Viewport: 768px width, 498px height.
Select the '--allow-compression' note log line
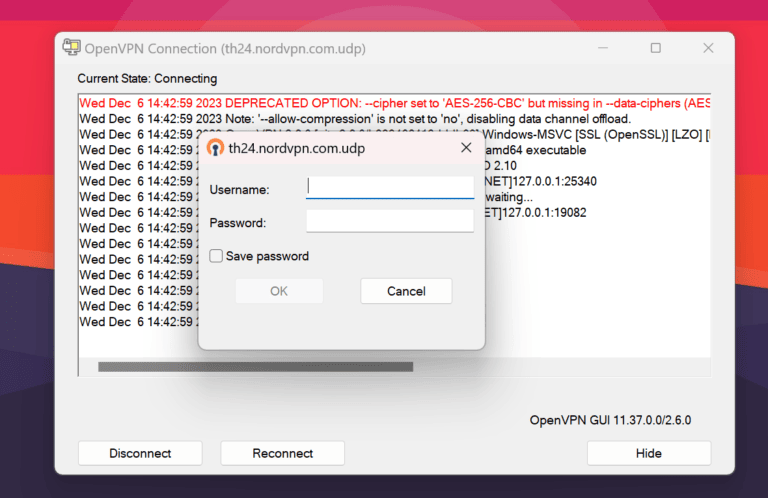tap(355, 119)
